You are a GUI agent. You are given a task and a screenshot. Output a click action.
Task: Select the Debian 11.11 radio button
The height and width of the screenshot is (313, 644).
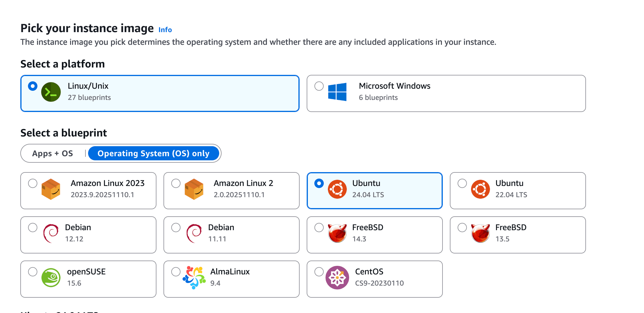pyautogui.click(x=176, y=227)
